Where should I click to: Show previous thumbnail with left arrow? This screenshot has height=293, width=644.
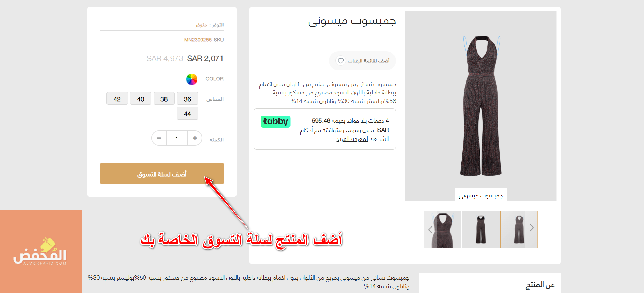click(x=430, y=229)
